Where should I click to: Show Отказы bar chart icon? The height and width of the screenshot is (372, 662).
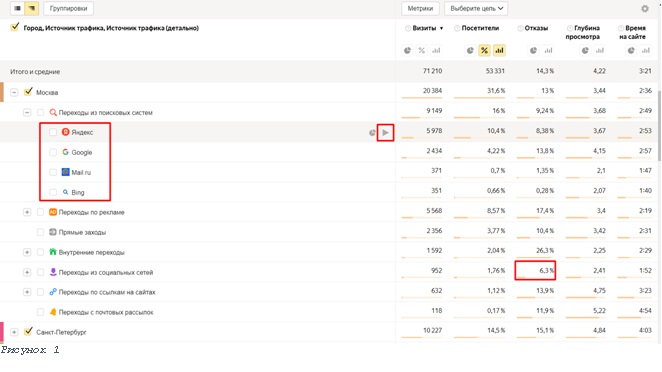tap(548, 51)
